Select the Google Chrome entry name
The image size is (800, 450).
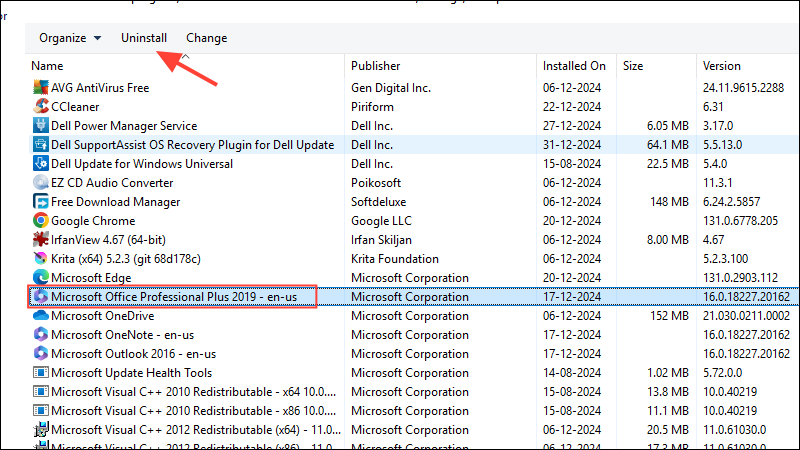pyautogui.click(x=93, y=221)
